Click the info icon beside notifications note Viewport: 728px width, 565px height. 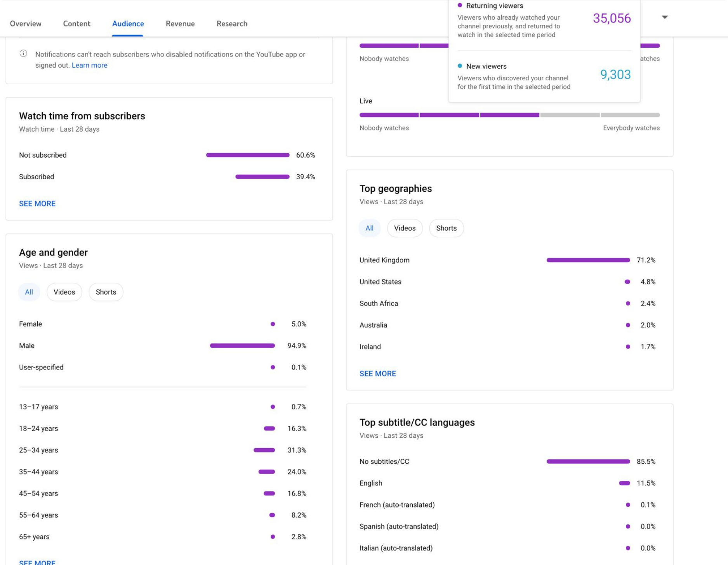point(23,54)
